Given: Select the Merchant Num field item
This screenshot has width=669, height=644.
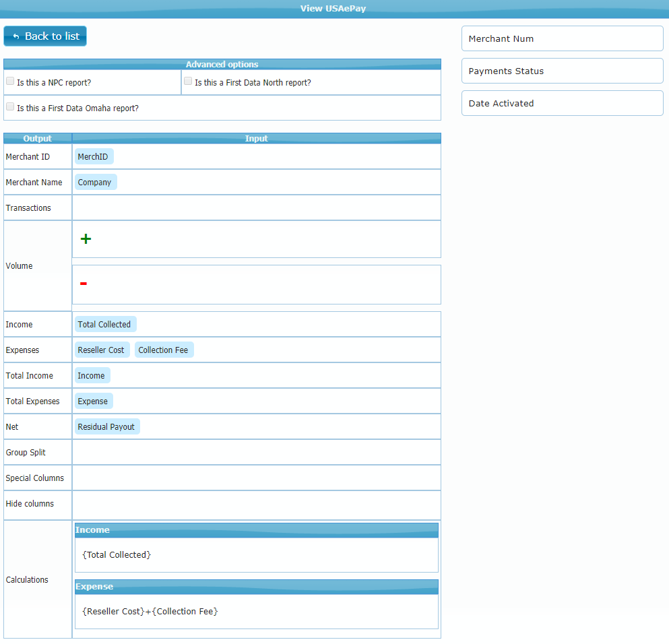Looking at the screenshot, I should [x=562, y=38].
